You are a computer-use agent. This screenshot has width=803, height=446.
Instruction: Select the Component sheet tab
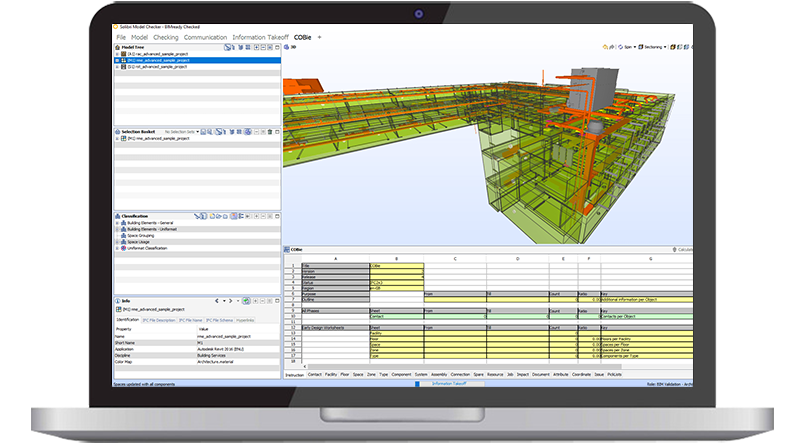point(401,374)
